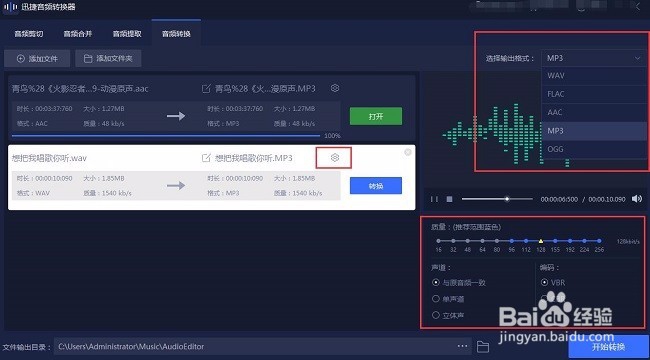Open settings gear for 青鸟 MP3 file
The image size is (650, 360).
click(335, 88)
